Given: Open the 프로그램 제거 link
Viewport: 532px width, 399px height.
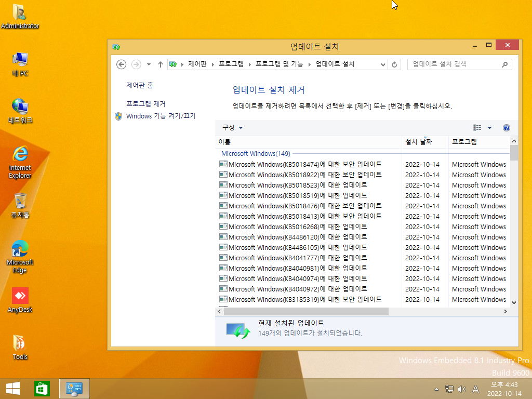Looking at the screenshot, I should coord(146,104).
